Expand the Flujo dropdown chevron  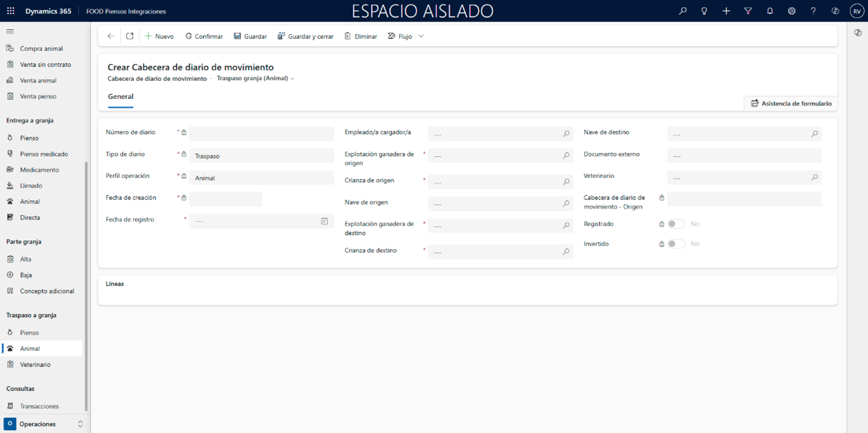(x=421, y=36)
